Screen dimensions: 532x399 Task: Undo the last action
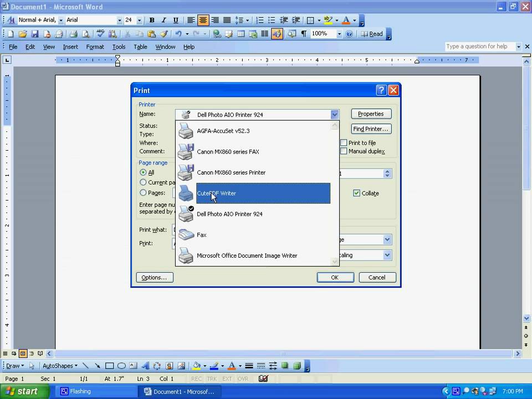(x=178, y=34)
